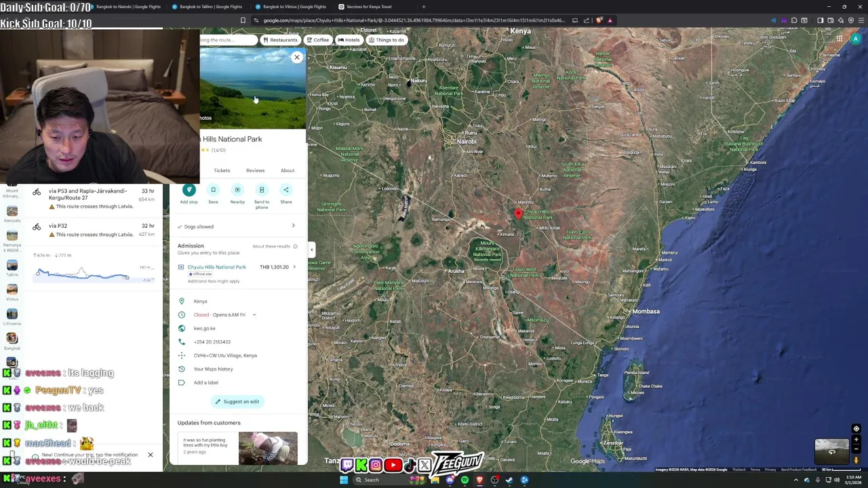Collapse the side panel arrow
This screenshot has height=488, width=868.
[x=311, y=249]
